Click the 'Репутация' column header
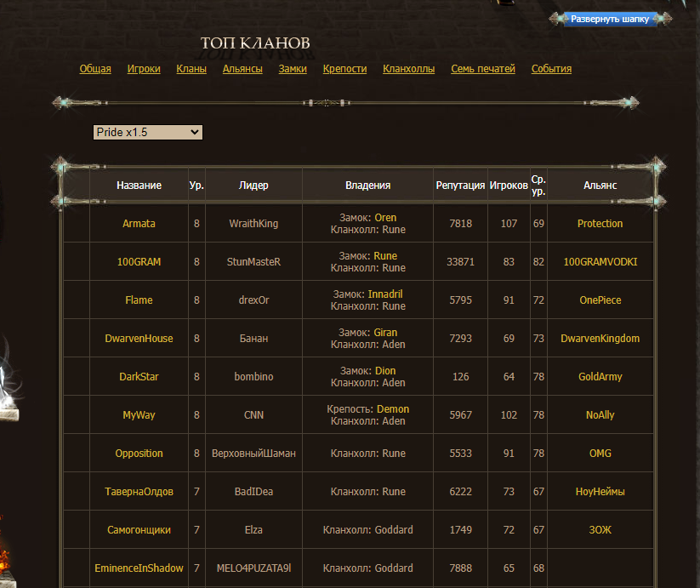This screenshot has width=700, height=588. (460, 186)
